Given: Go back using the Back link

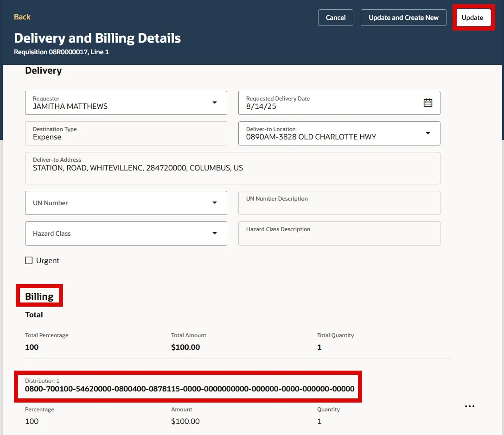Looking at the screenshot, I should click(22, 17).
